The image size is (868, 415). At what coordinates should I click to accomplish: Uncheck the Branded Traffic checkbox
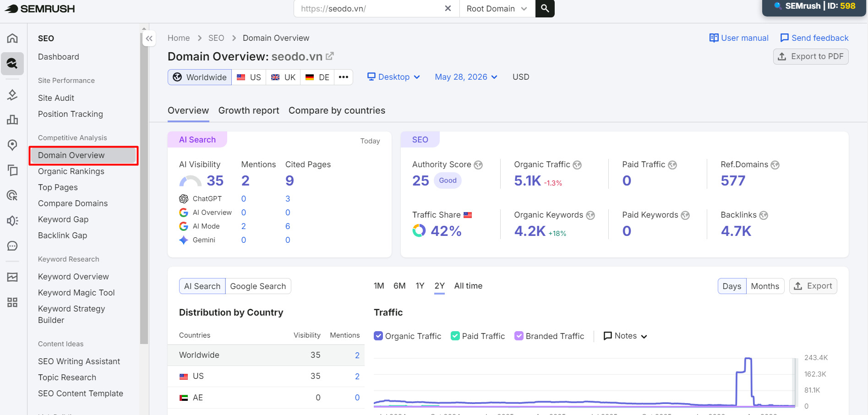519,336
